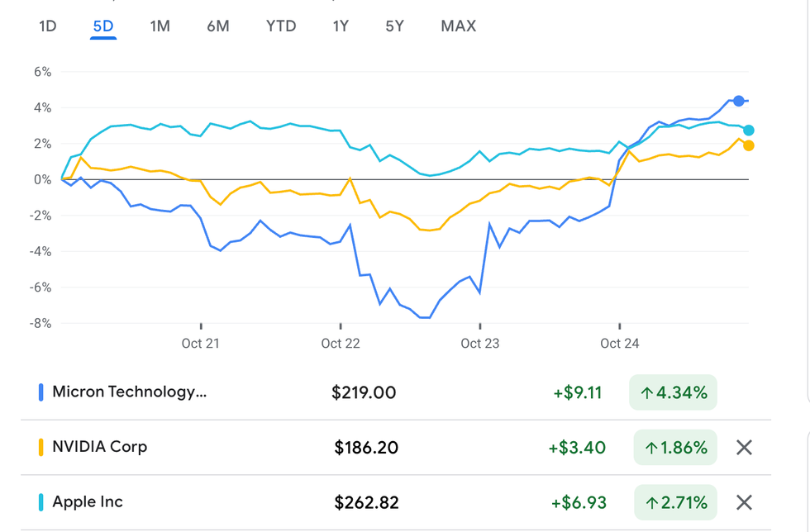The height and width of the screenshot is (532, 810).
Task: Select the YTD range tab
Action: 281,26
